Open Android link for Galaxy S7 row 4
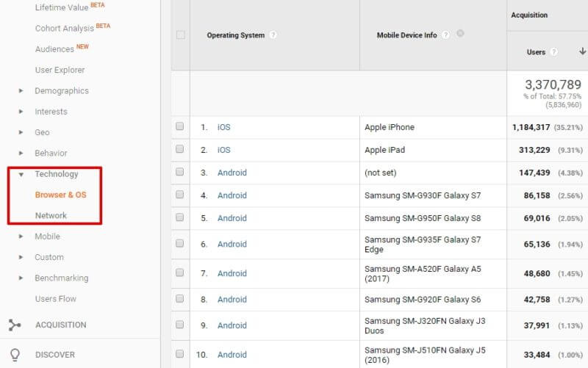 (232, 195)
